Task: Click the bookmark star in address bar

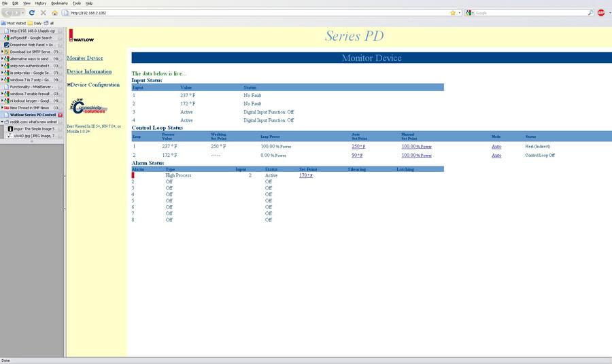Action: 452,12
